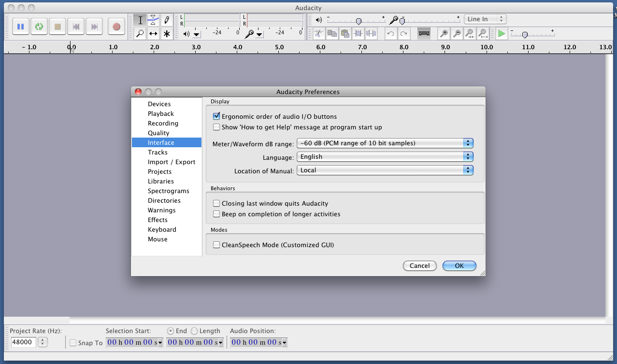This screenshot has width=617, height=364.
Task: Choose the Envelope tool
Action: click(x=153, y=20)
